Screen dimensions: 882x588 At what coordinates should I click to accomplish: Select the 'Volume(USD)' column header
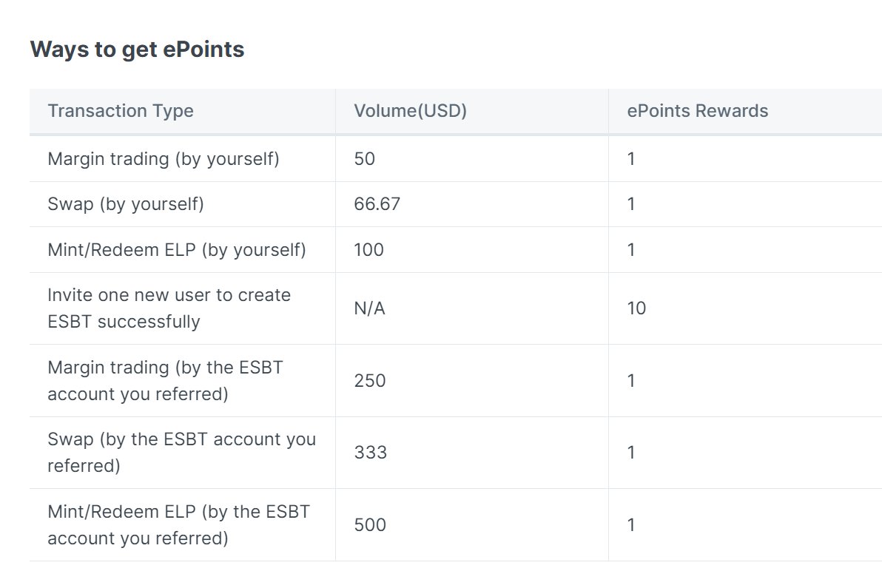click(410, 111)
